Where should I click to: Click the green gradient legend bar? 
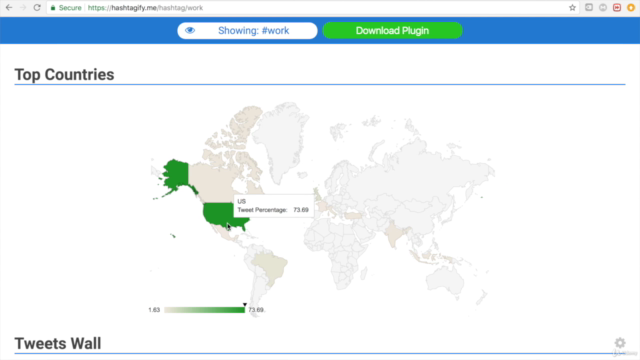click(x=204, y=310)
